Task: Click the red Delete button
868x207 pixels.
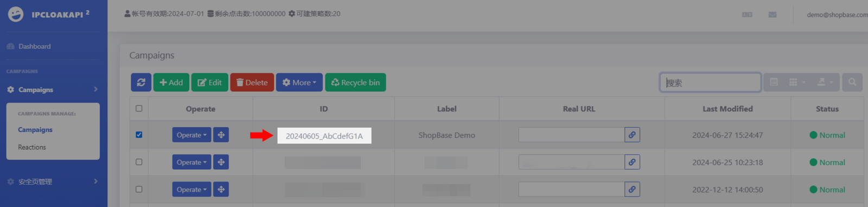Action: click(x=252, y=83)
